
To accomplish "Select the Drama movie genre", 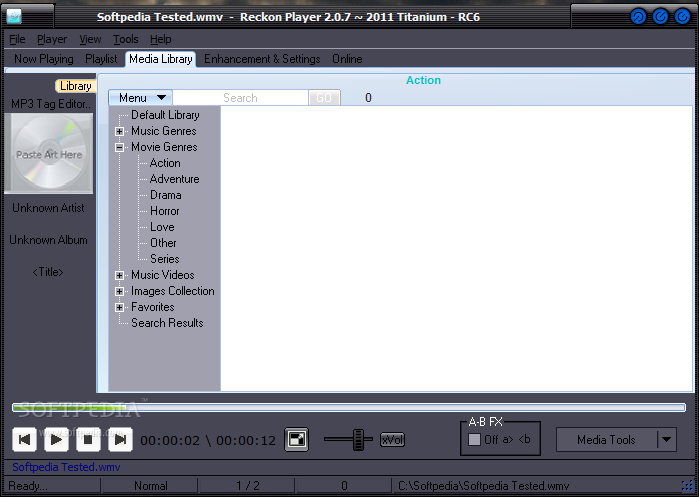I will [x=165, y=195].
